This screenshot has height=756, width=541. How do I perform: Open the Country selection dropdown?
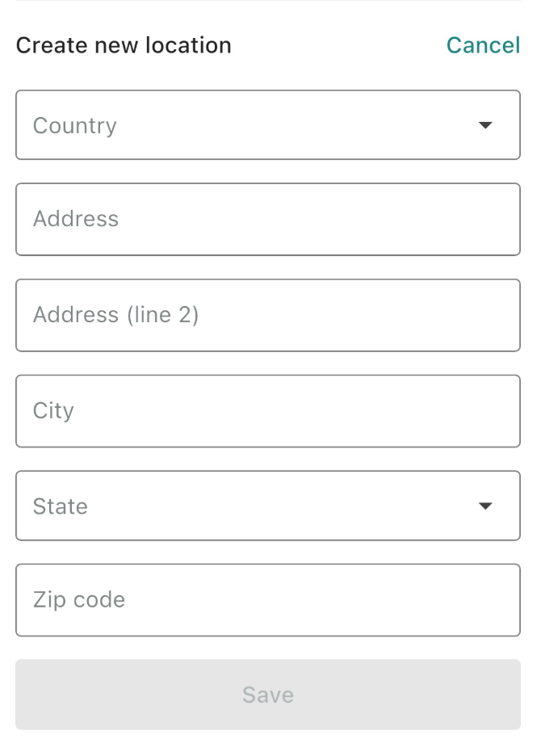pyautogui.click(x=267, y=125)
